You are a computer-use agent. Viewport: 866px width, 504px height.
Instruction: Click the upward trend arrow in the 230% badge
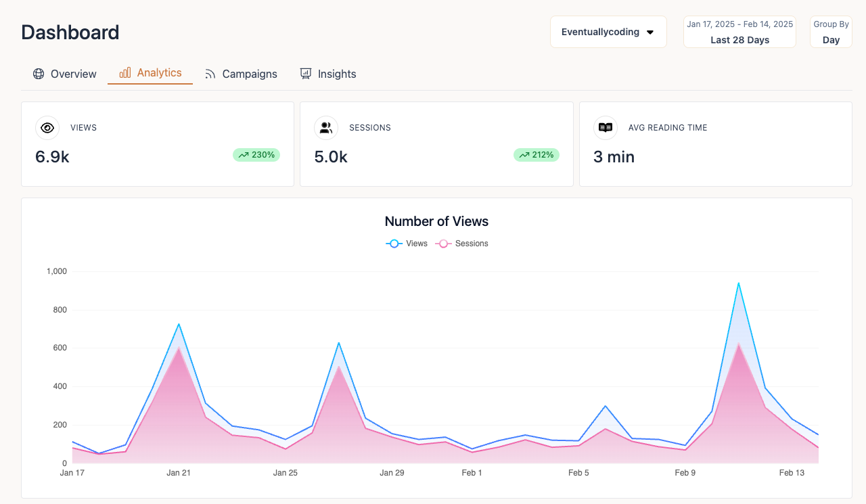[243, 155]
